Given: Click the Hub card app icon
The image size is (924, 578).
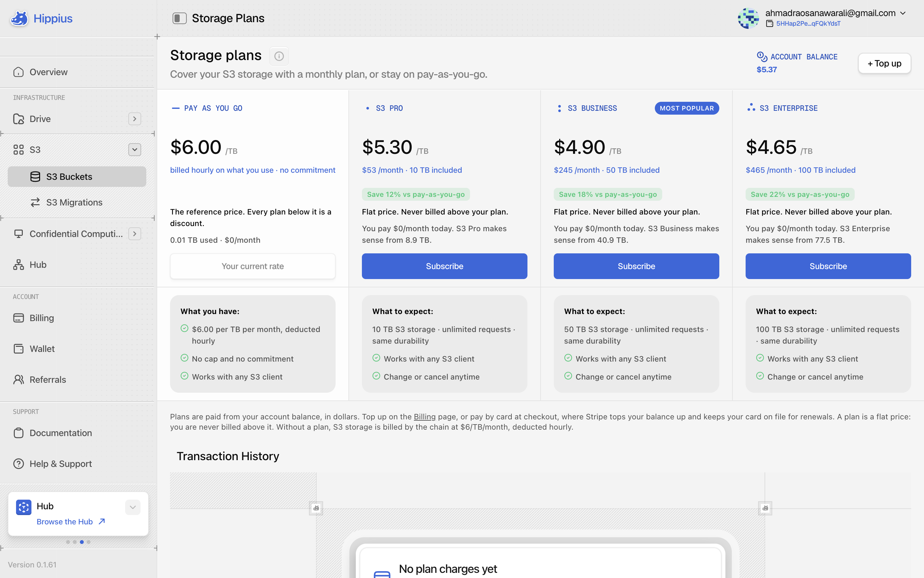Looking at the screenshot, I should pos(24,507).
